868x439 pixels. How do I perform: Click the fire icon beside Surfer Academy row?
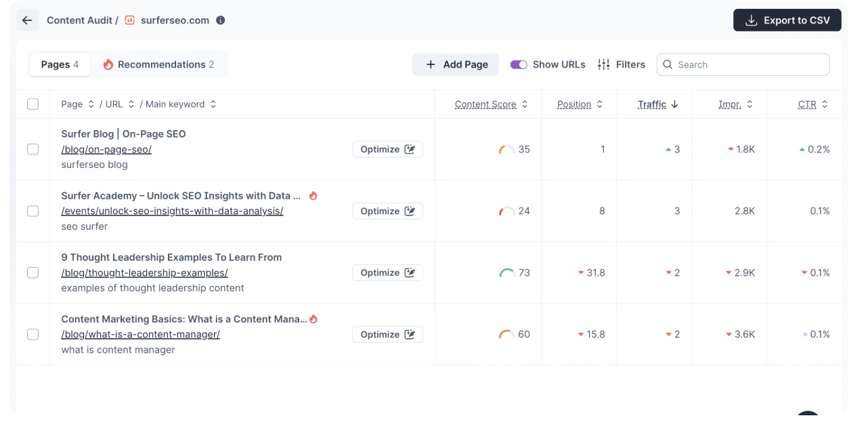pos(313,196)
